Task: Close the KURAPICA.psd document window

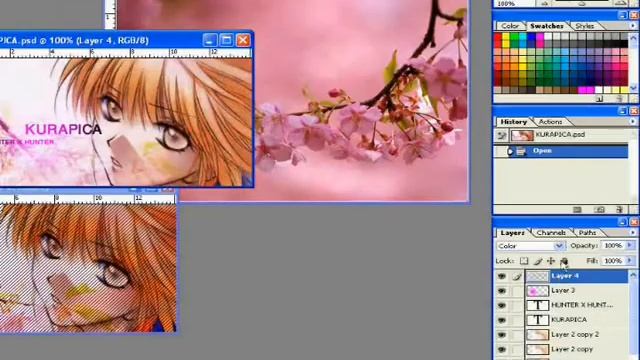Action: 243,40
